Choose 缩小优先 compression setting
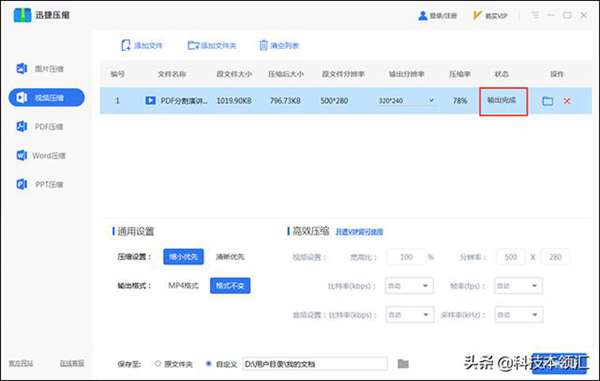 coord(183,257)
